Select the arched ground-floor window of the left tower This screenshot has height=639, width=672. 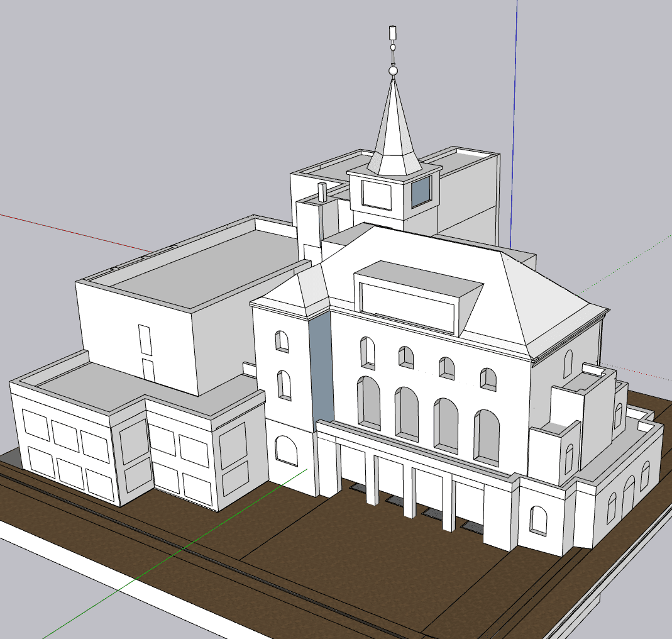286,451
